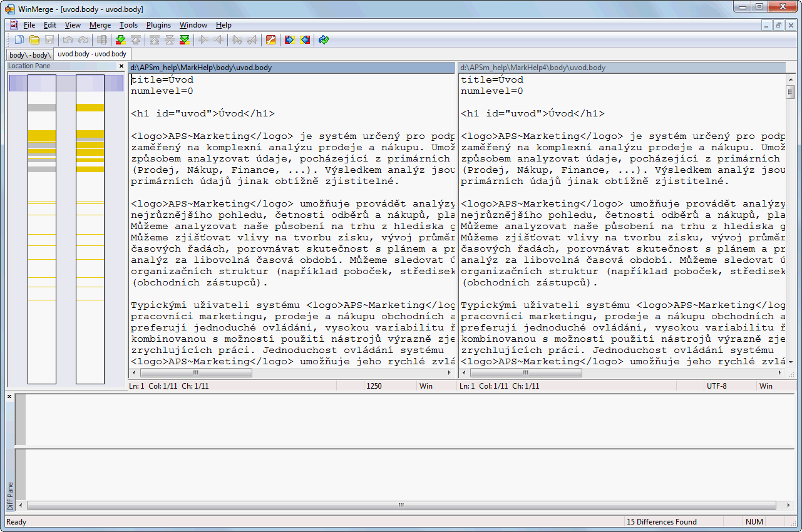Click left file path header MarkHelp\body\uvod.body
The width and height of the screenshot is (802, 532).
(292, 68)
